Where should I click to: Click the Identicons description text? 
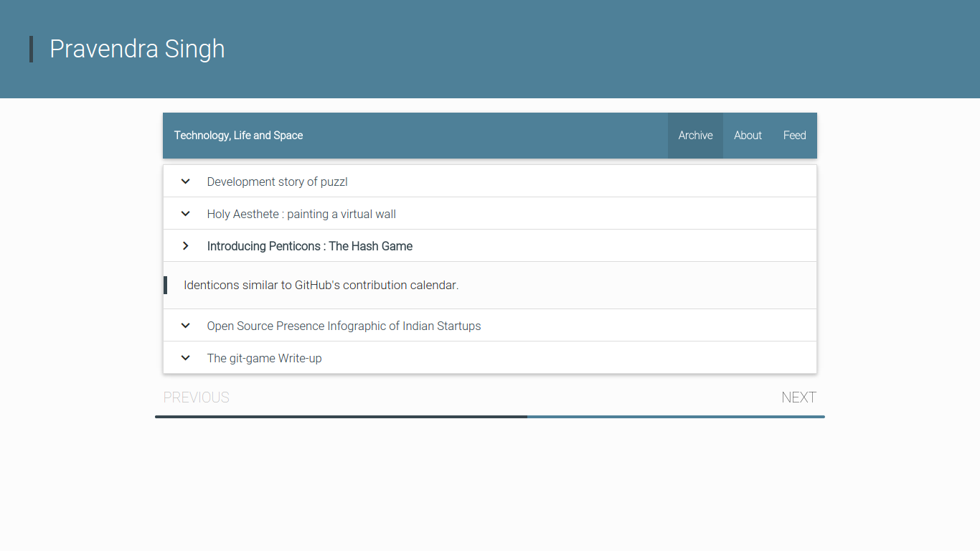pos(321,286)
